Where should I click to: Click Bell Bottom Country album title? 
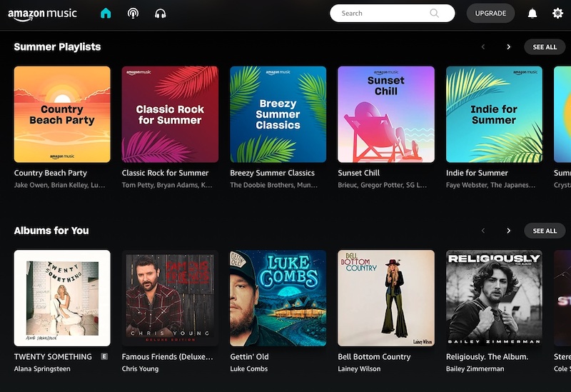[x=374, y=356]
